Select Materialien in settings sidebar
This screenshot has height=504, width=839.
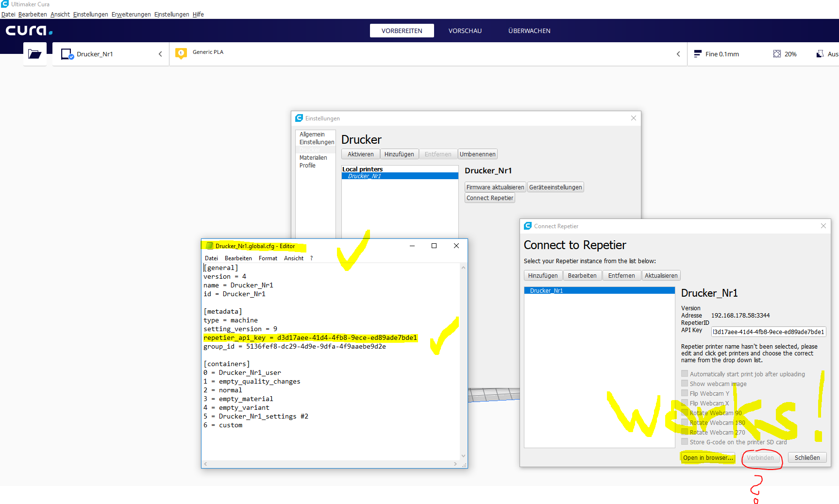[313, 157]
